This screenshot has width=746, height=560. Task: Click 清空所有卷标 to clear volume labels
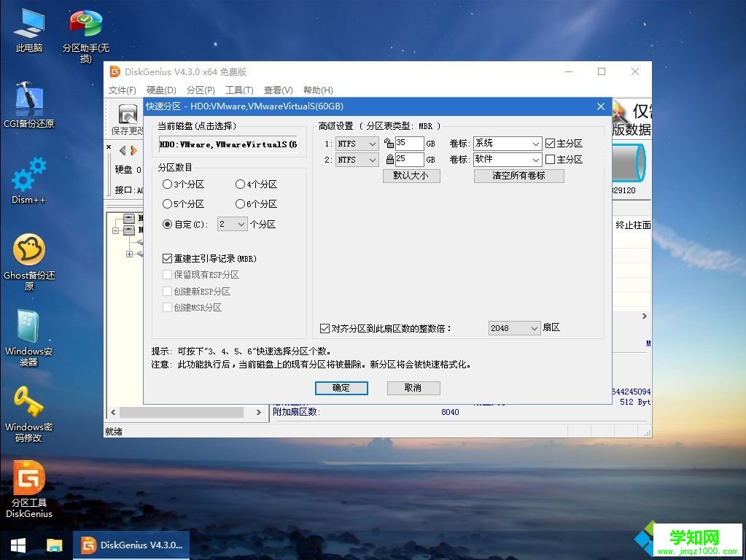[518, 176]
